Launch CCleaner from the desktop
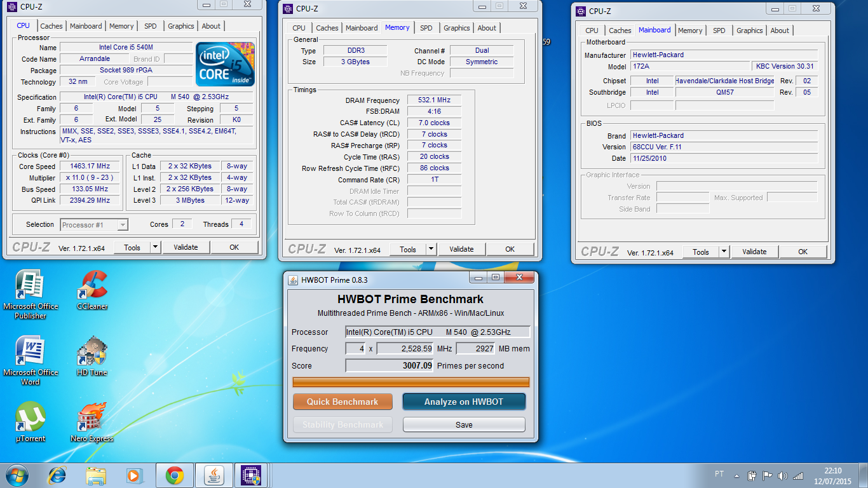The height and width of the screenshot is (488, 868). [x=92, y=290]
